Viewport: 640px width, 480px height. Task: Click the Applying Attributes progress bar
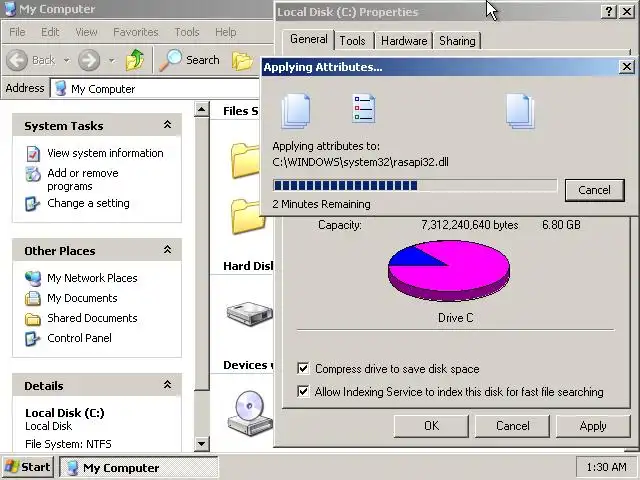[415, 186]
